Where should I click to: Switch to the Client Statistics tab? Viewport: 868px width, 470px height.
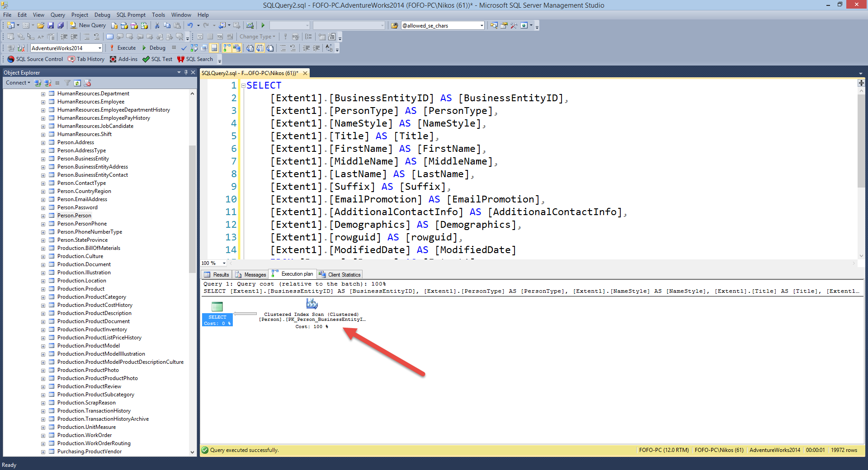[340, 274]
